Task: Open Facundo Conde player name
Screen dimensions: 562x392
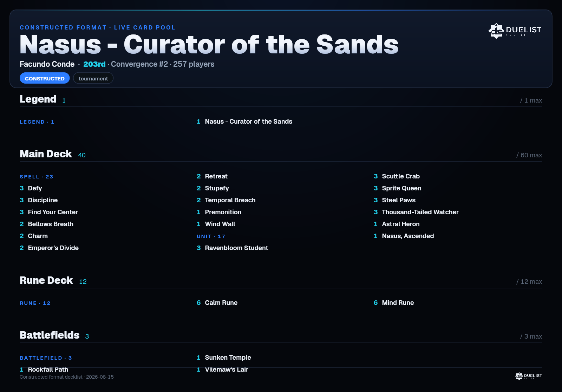Action: [47, 64]
